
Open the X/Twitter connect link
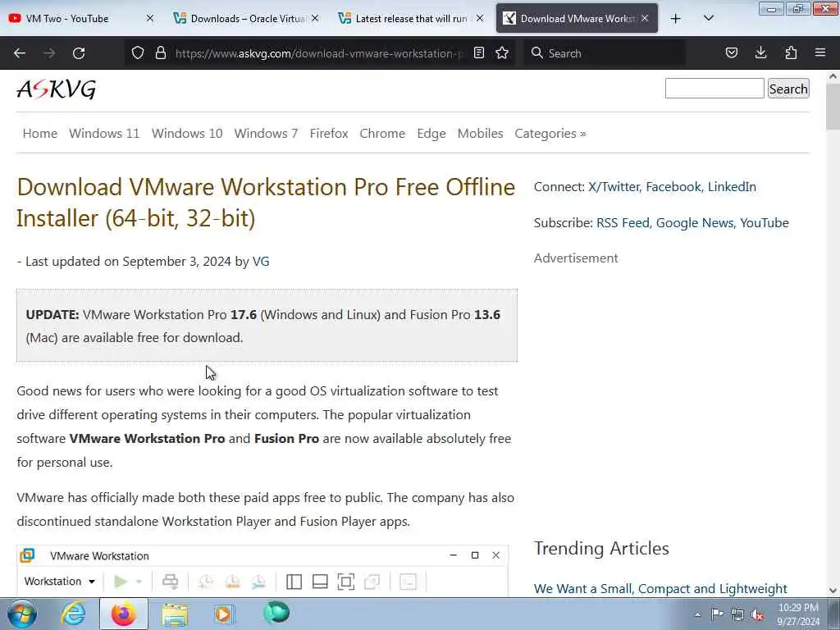[x=614, y=186]
